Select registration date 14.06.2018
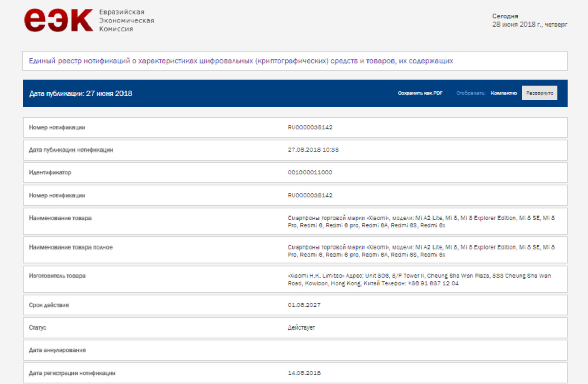Viewport: 588px width, 384px height. point(304,373)
